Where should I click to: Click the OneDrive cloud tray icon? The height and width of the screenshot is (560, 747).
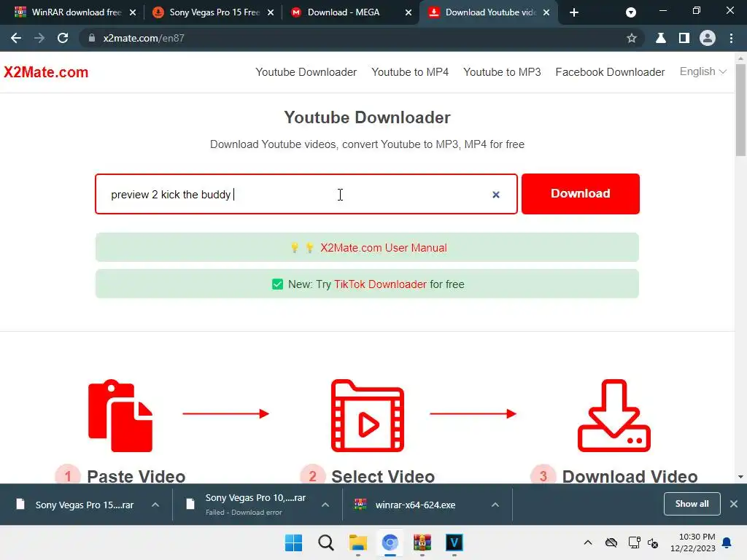coord(611,542)
